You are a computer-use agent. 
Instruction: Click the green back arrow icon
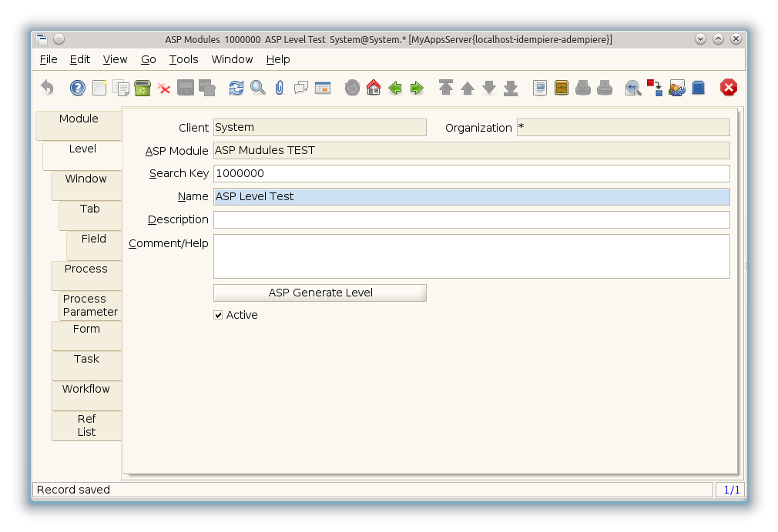click(395, 88)
